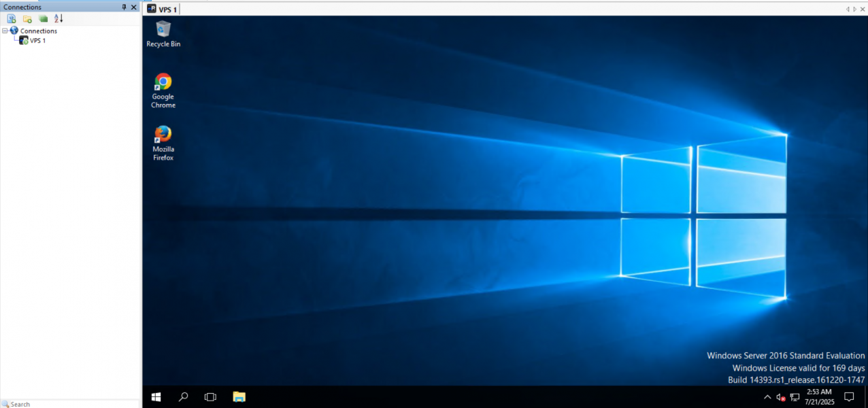Toggle auto-hide pin on Connections panel
The image size is (868, 408).
pos(124,7)
